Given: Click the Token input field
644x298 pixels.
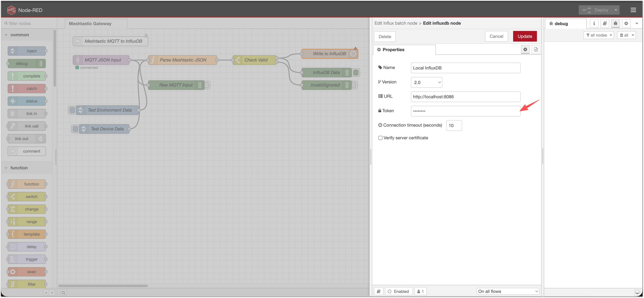Looking at the screenshot, I should (465, 111).
